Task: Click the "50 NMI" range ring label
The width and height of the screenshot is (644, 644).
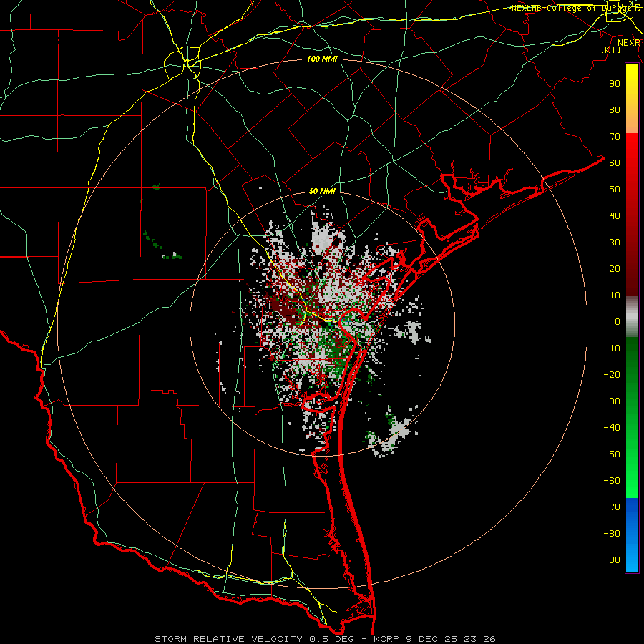Action: point(322,191)
